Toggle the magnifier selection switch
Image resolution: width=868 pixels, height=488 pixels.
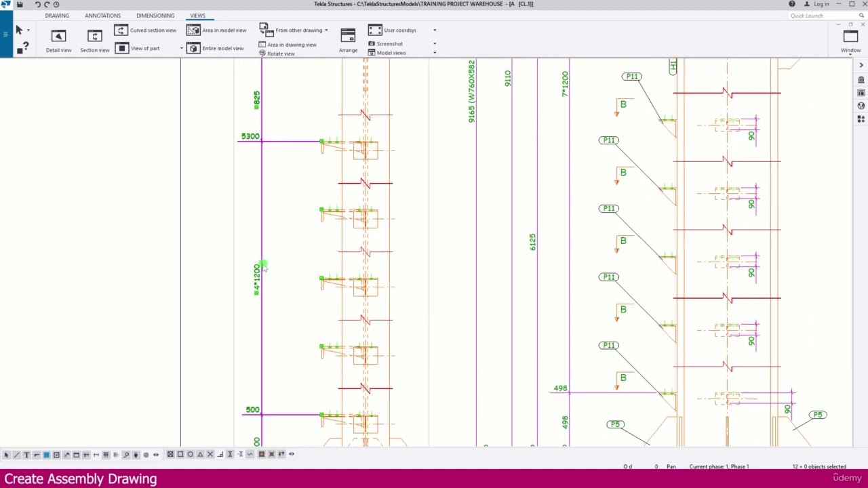click(126, 455)
